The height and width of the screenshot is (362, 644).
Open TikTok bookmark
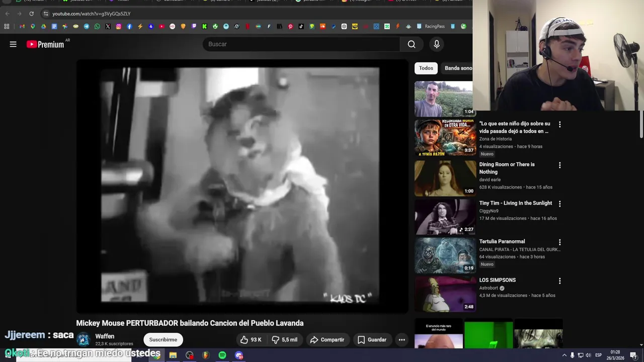tap(301, 26)
